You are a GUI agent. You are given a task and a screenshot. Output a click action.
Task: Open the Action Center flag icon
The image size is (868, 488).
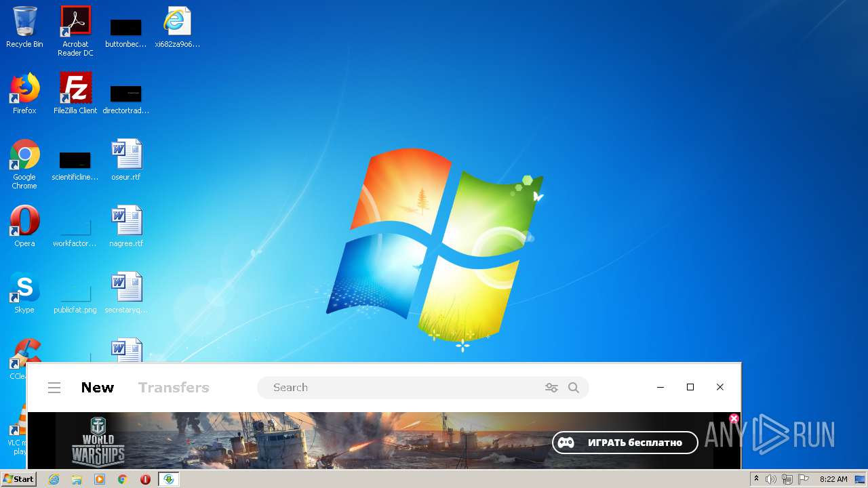pos(804,479)
